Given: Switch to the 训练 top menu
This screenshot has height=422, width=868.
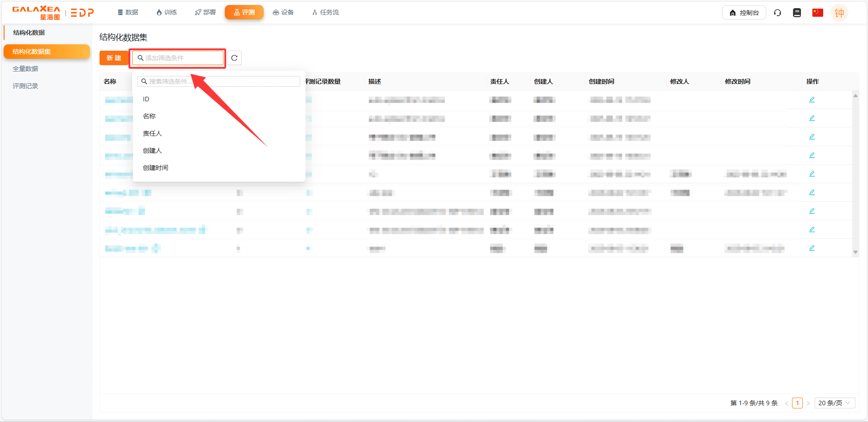Looking at the screenshot, I should 166,12.
